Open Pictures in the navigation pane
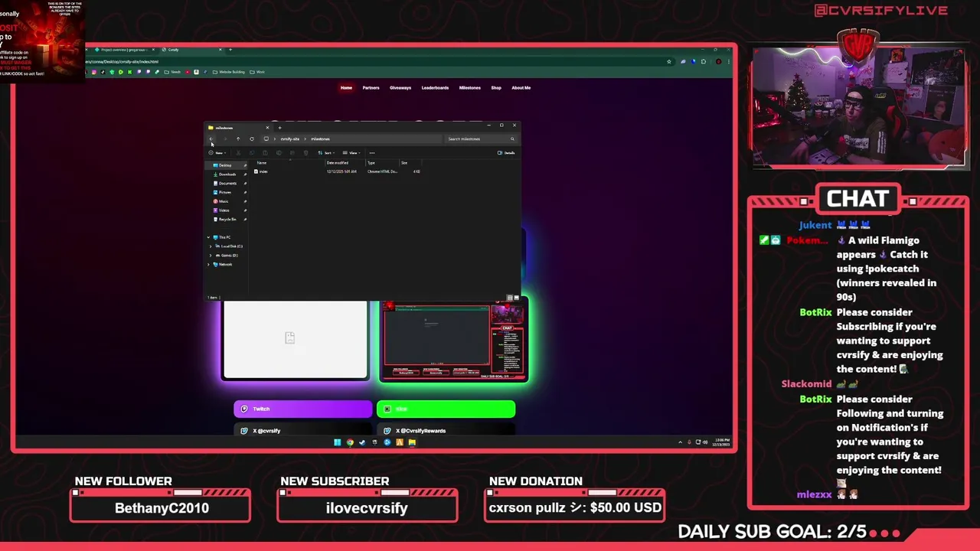This screenshot has height=551, width=980. tap(225, 192)
